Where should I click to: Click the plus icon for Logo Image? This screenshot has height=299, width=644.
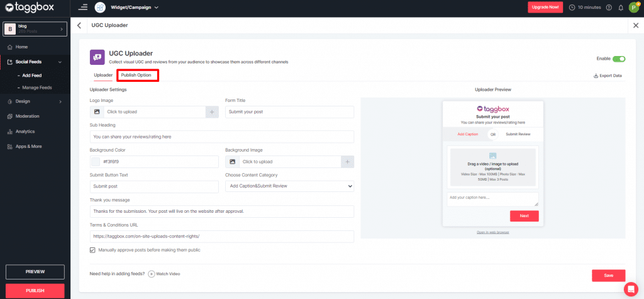pos(213,111)
